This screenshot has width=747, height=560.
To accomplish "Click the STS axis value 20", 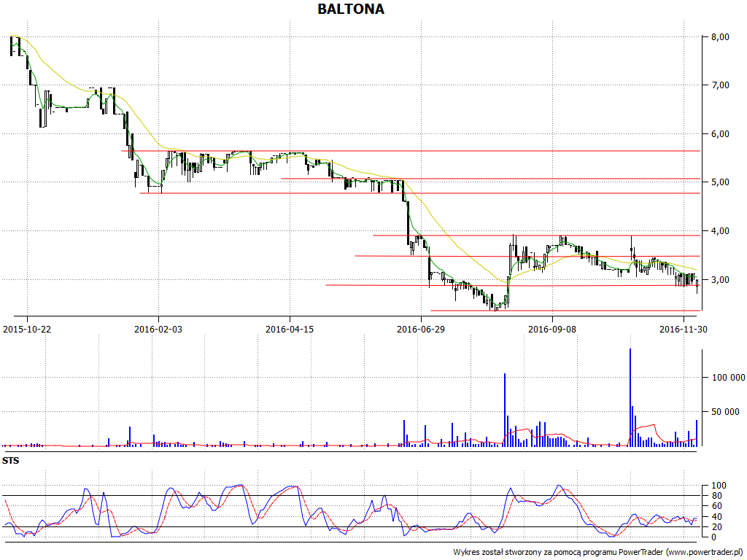I will [x=716, y=527].
